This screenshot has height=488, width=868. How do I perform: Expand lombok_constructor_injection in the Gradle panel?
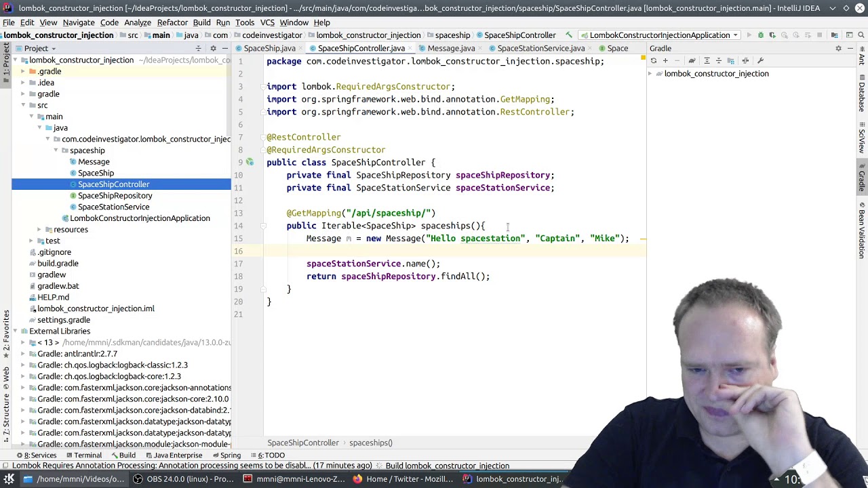651,74
